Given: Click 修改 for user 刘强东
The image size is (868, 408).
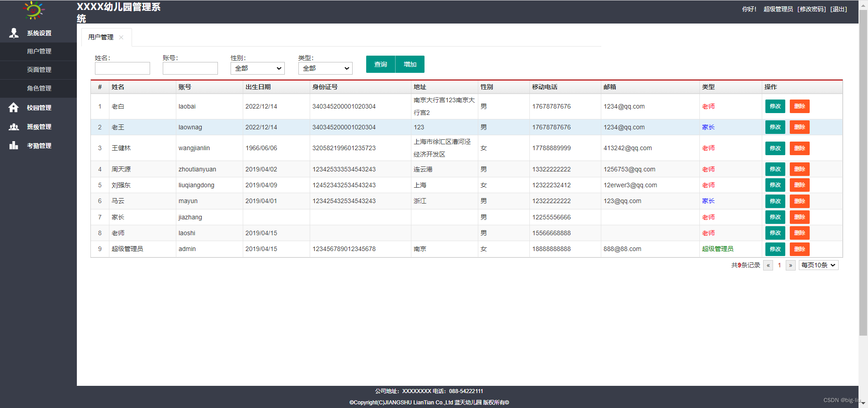Looking at the screenshot, I should (775, 185).
